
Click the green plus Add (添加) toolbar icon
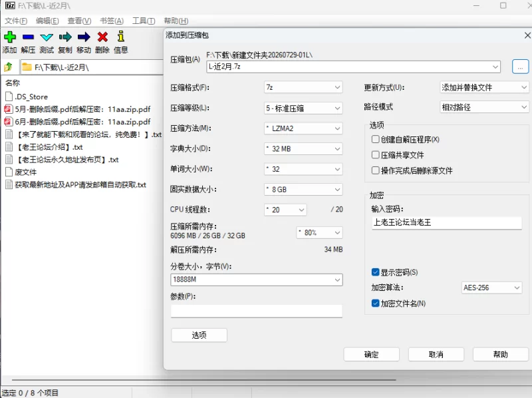coord(10,37)
